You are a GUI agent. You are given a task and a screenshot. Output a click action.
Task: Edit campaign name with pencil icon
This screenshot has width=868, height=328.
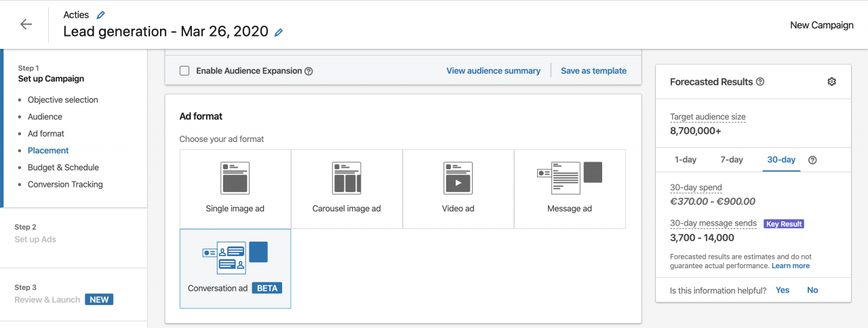(x=279, y=33)
